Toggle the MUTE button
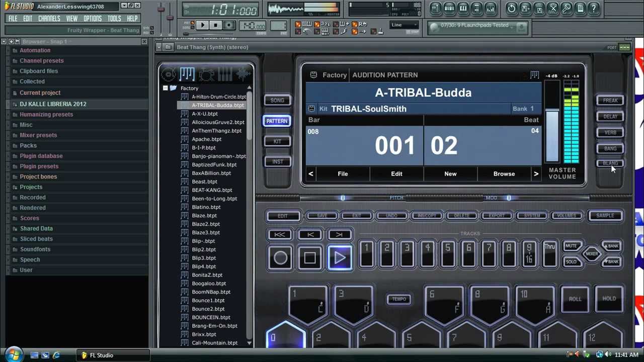Image resolution: width=644 pixels, height=362 pixels. pos(571,246)
